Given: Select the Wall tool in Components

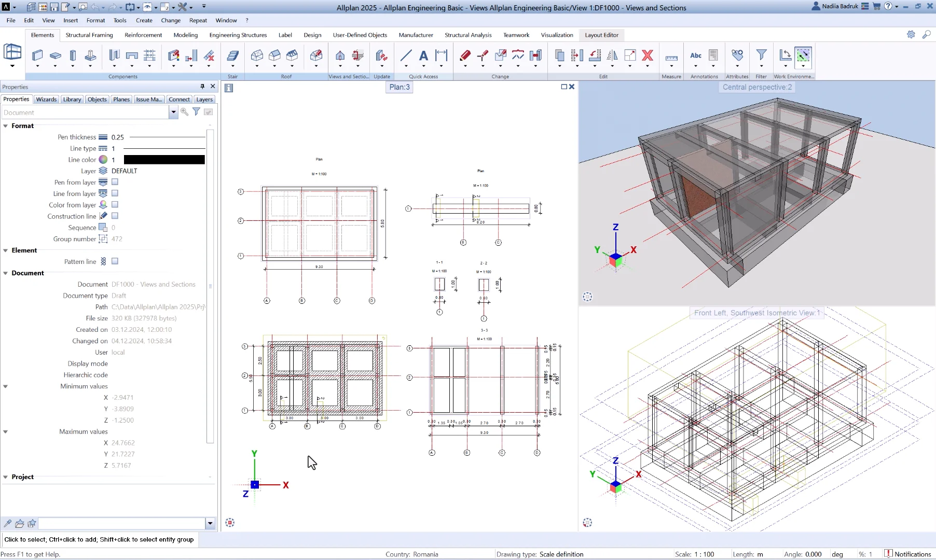Looking at the screenshot, I should coord(37,55).
